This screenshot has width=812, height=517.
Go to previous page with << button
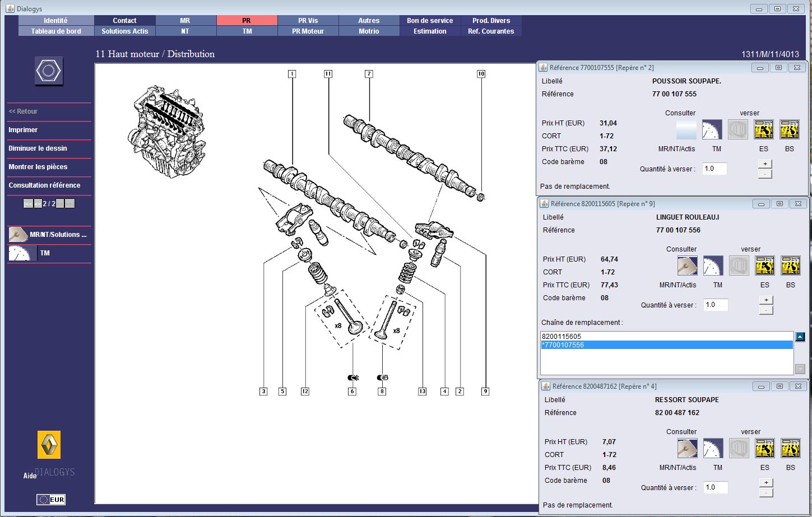[x=38, y=204]
